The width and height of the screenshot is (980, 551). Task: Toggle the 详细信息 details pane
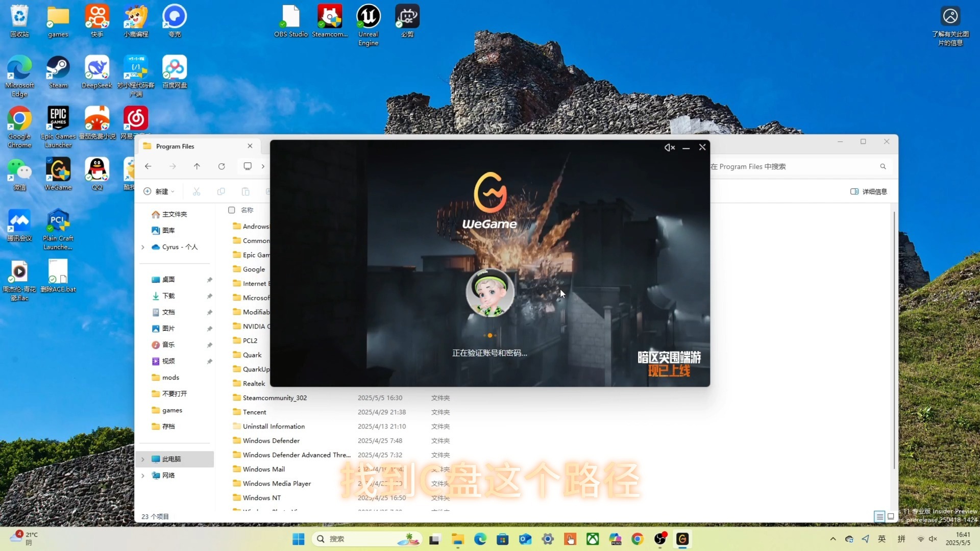pyautogui.click(x=868, y=192)
